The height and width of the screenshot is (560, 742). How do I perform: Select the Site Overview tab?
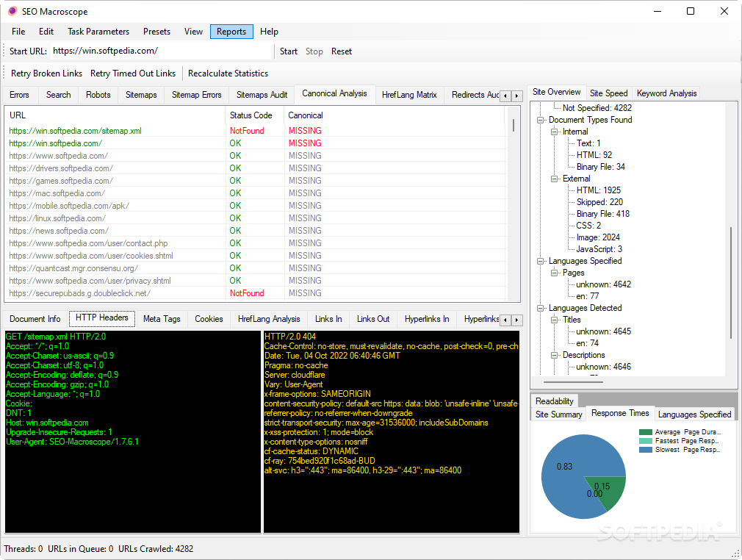(557, 93)
